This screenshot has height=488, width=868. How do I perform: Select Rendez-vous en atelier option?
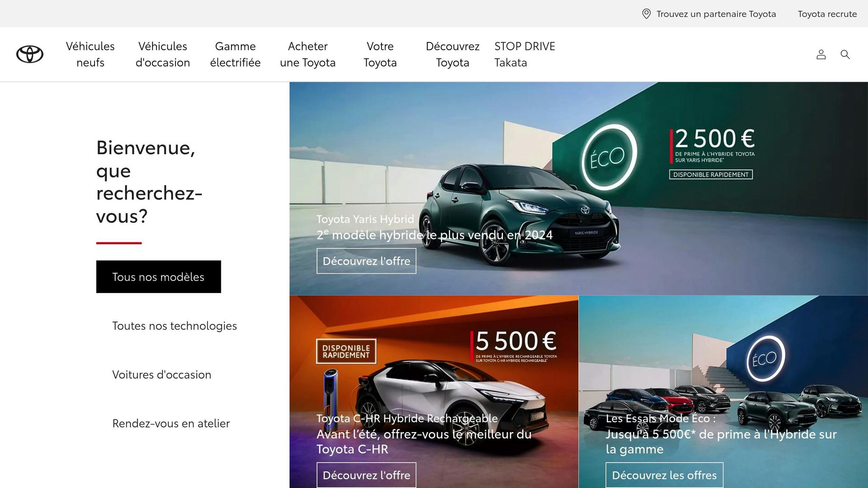point(171,423)
